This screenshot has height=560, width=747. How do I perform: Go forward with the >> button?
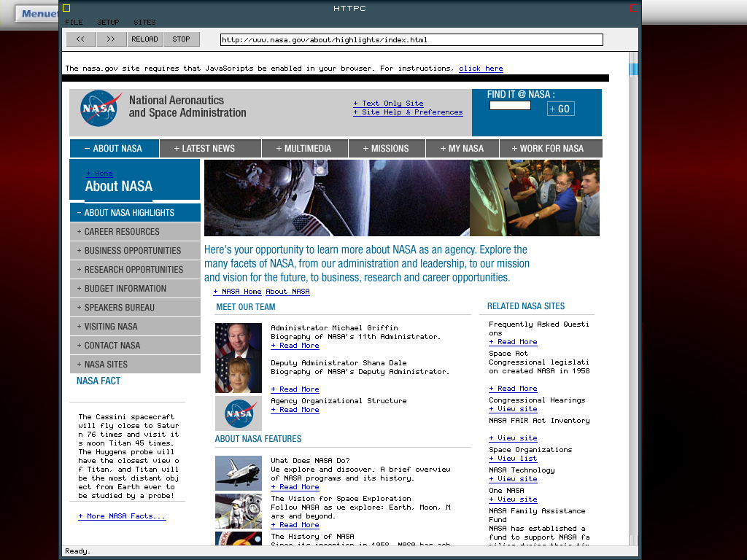[111, 39]
